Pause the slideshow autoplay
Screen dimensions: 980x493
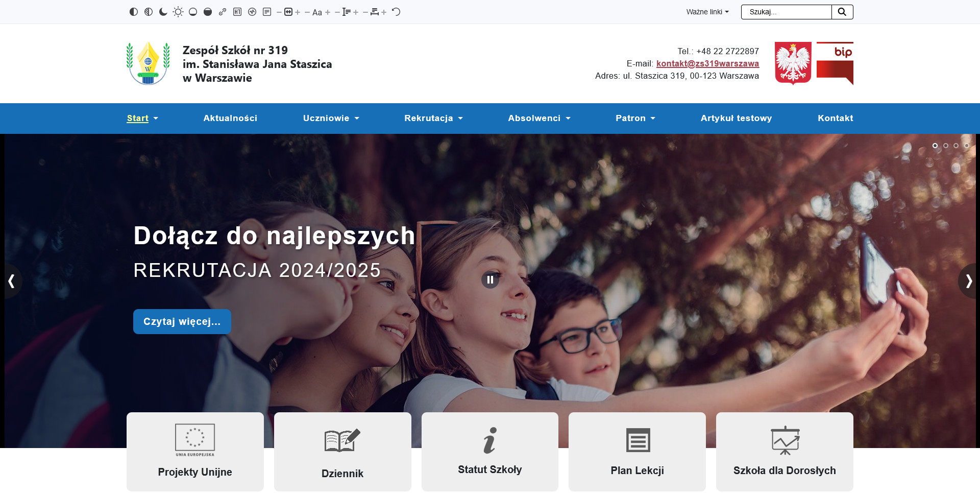pos(490,279)
